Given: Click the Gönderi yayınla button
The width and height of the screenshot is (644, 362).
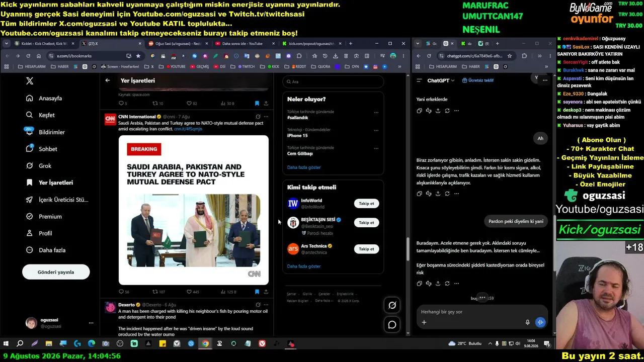Looking at the screenshot, I should pyautogui.click(x=56, y=272).
